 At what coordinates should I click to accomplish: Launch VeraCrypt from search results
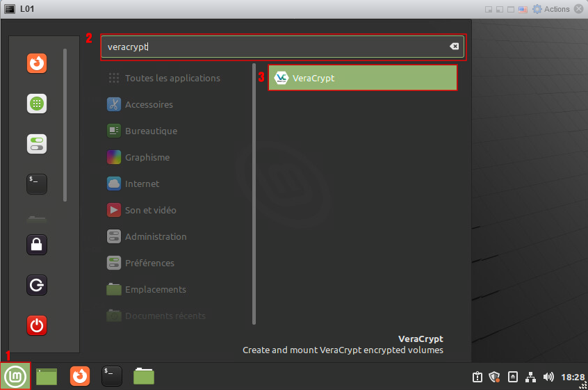[x=362, y=78]
